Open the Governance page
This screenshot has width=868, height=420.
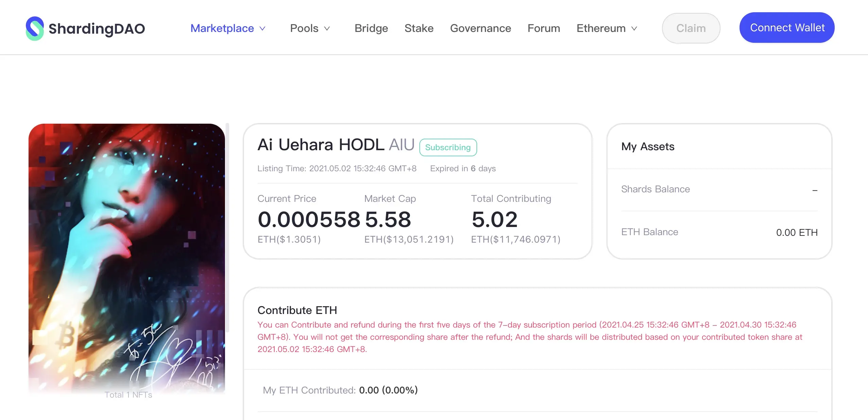coord(481,28)
